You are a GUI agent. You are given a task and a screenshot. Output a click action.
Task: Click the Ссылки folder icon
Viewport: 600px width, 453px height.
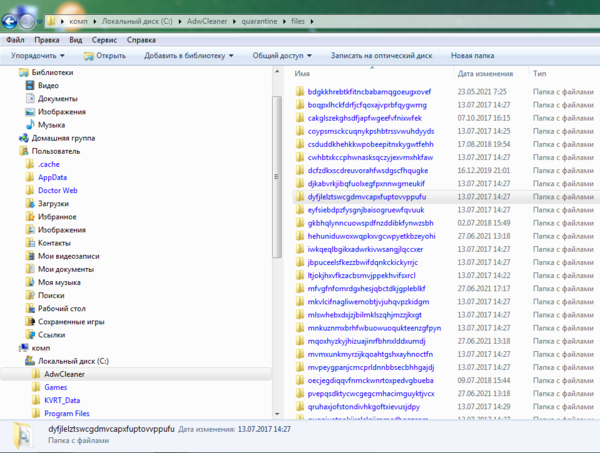pos(30,334)
